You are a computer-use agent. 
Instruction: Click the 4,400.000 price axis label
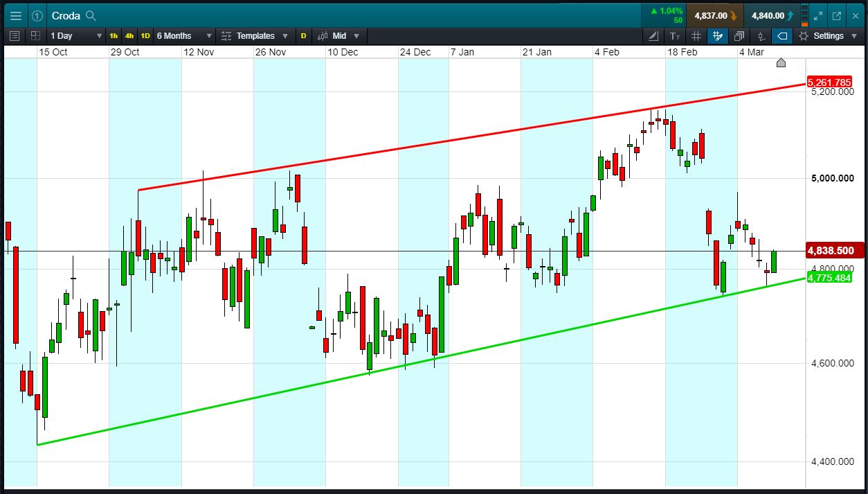(832, 461)
